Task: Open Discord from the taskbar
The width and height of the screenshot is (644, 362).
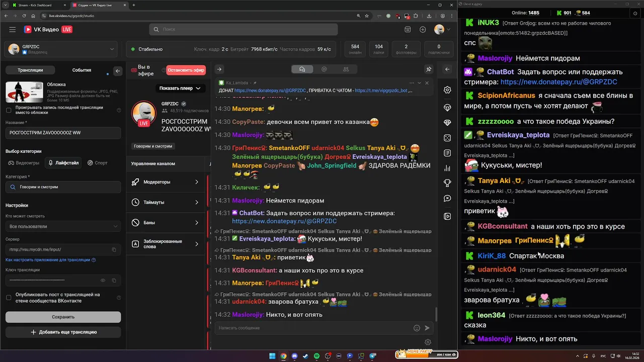Action: point(294,356)
